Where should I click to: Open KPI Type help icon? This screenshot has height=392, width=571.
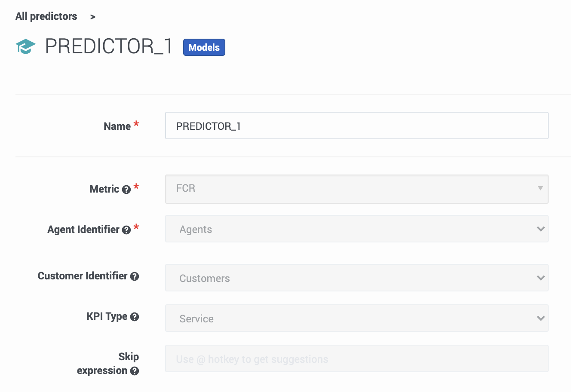point(135,317)
